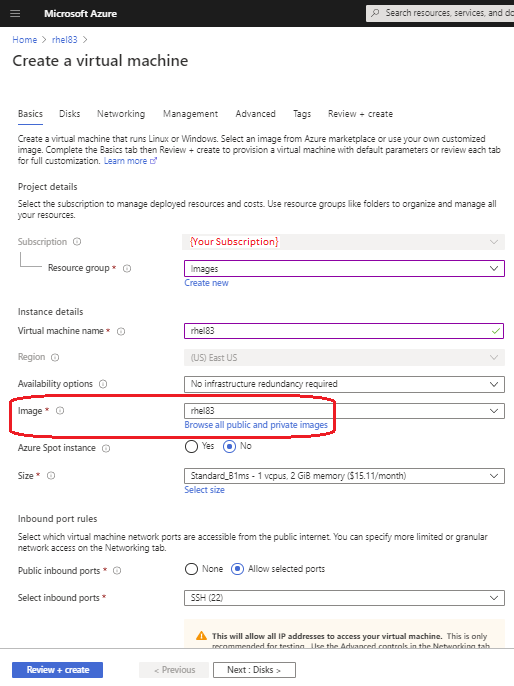
Task: Click the info icon beside Subscription
Action: coord(77,242)
